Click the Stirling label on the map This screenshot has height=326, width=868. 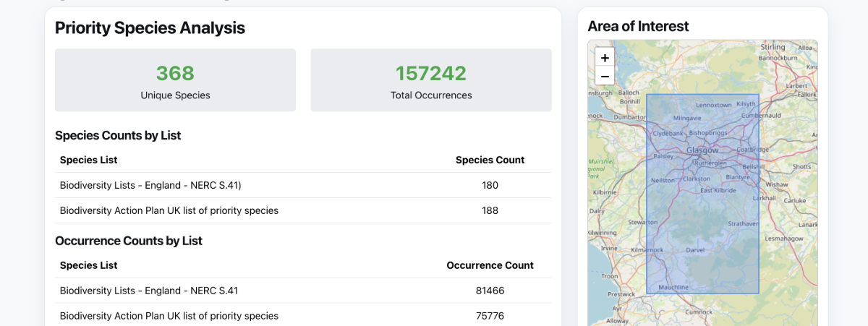[773, 47]
